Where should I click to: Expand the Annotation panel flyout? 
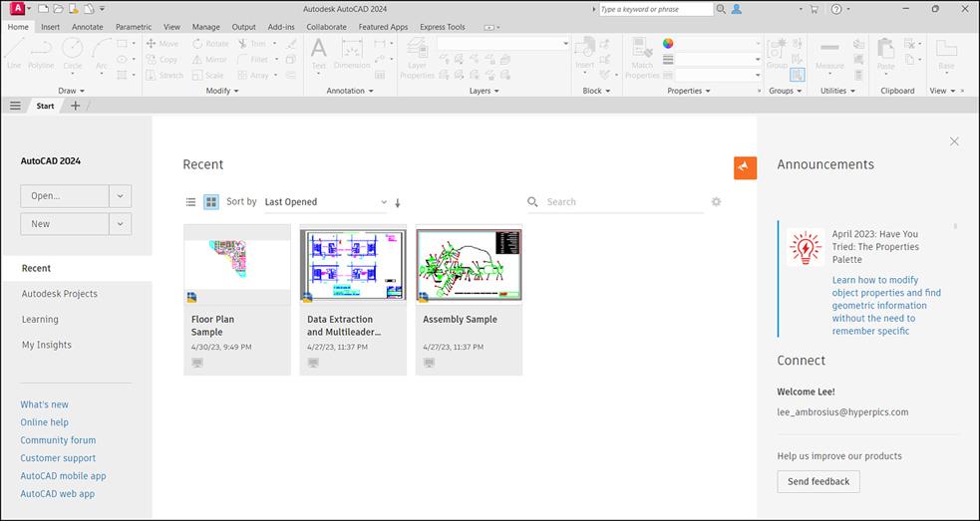350,91
